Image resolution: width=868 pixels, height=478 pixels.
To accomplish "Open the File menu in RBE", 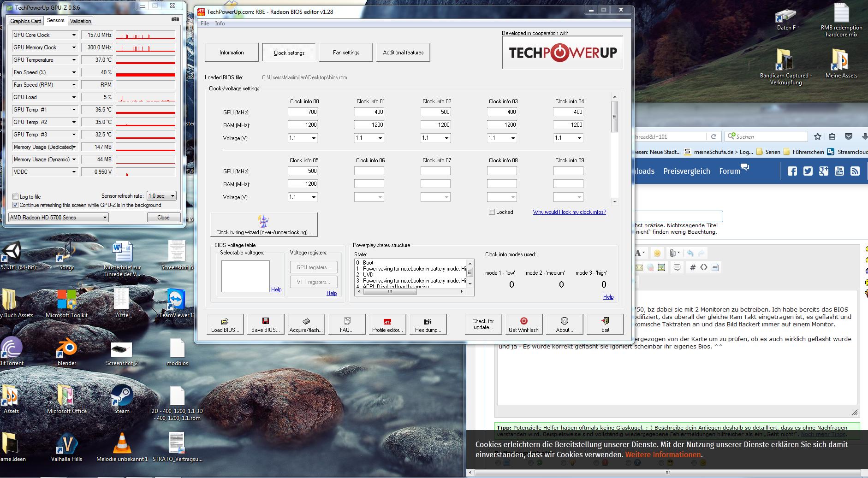I will pos(205,24).
